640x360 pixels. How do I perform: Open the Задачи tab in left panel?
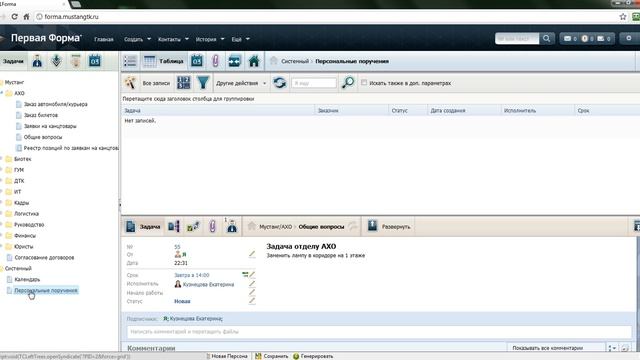click(x=13, y=61)
